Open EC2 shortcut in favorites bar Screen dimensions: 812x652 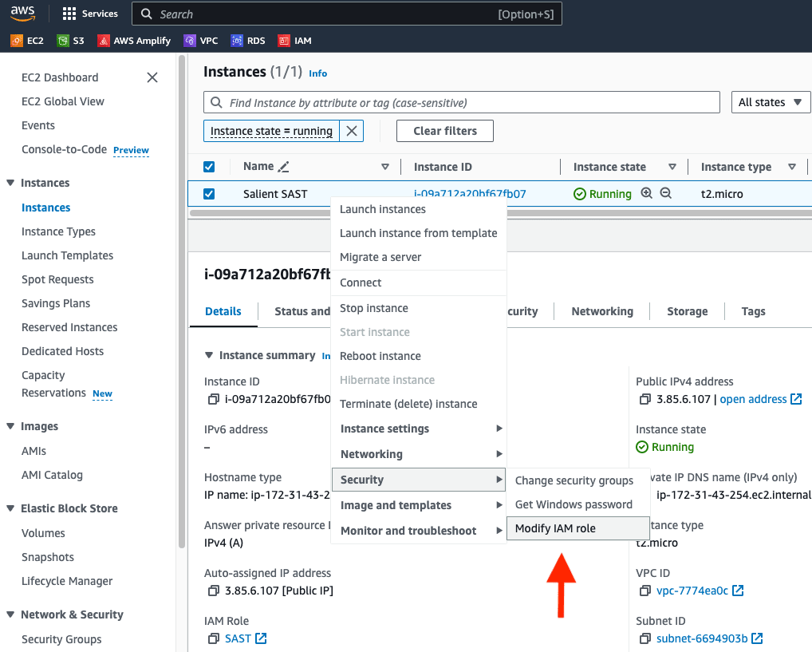[27, 41]
